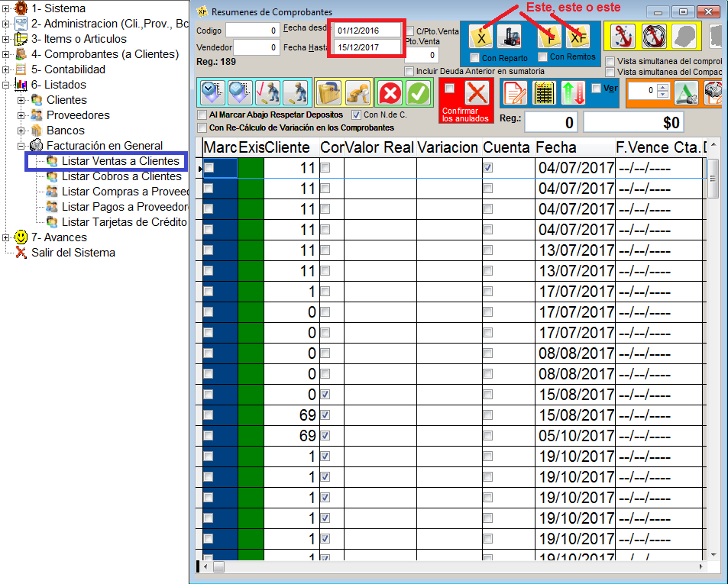Expand the Proveedores subnode

pos(21,115)
